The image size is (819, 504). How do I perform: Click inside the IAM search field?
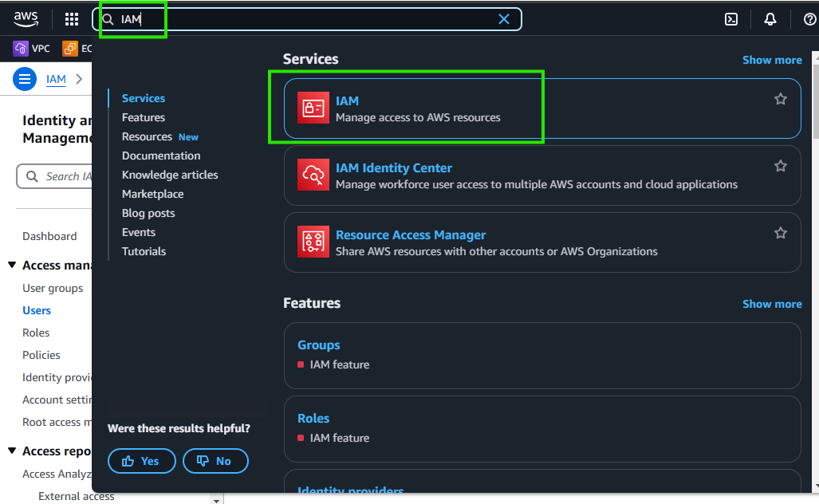(x=307, y=19)
